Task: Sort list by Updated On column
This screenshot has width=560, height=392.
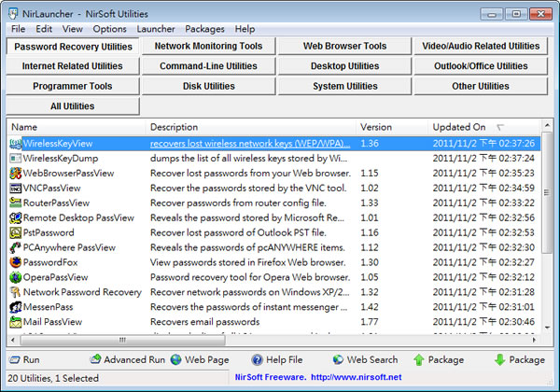Action: pos(459,127)
